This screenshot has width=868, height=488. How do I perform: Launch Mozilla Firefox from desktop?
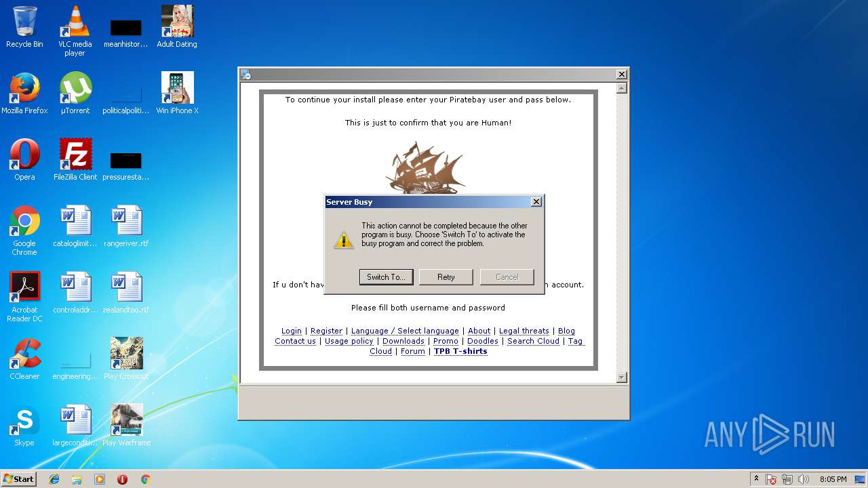pos(24,94)
